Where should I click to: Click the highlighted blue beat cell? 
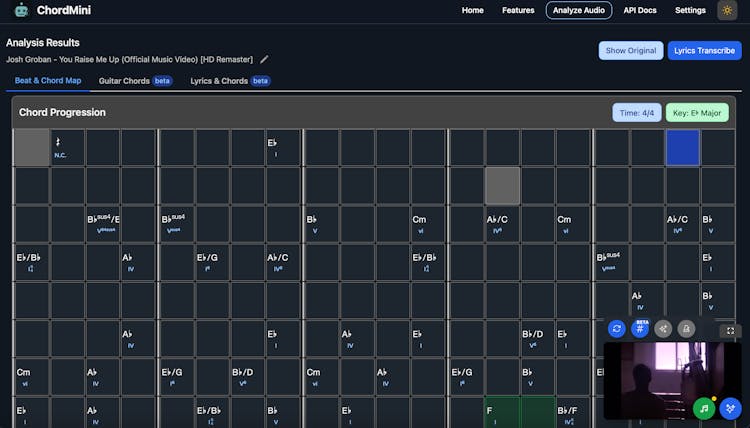point(682,147)
